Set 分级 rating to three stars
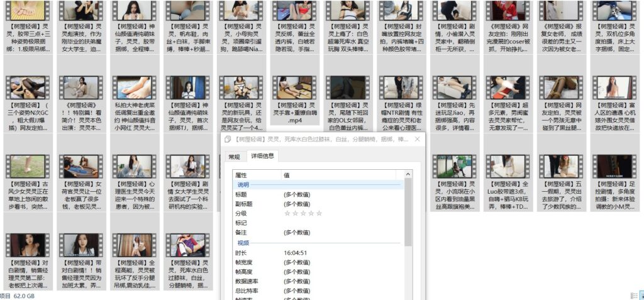The height and width of the screenshot is (300, 644). click(x=303, y=213)
